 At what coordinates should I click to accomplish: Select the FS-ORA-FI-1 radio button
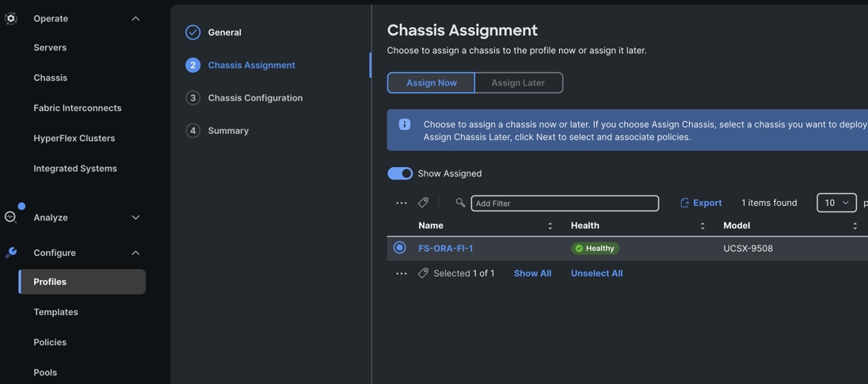(x=400, y=248)
